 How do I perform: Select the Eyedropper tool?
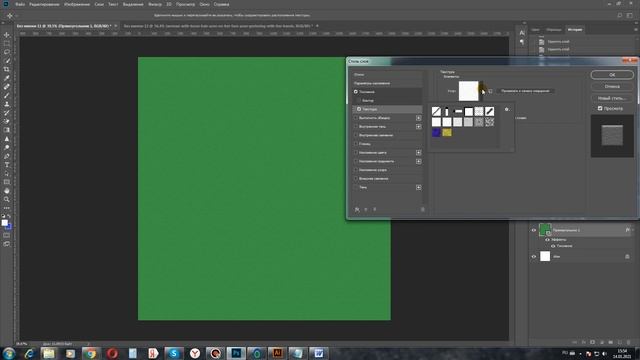(x=7, y=78)
